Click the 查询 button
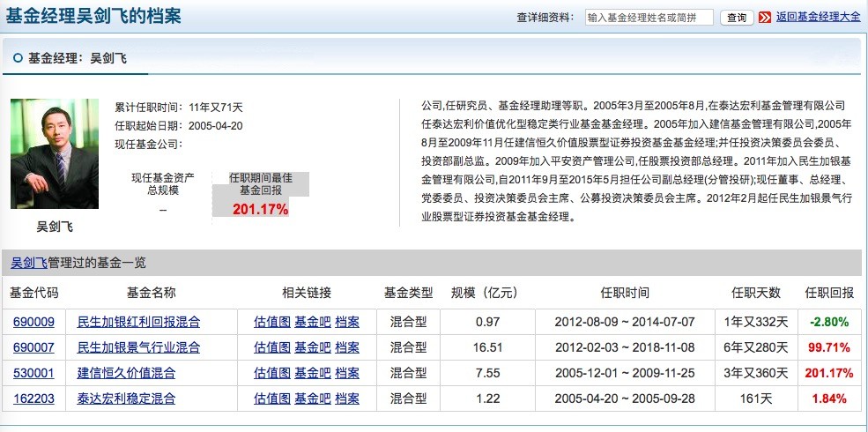 (x=737, y=18)
